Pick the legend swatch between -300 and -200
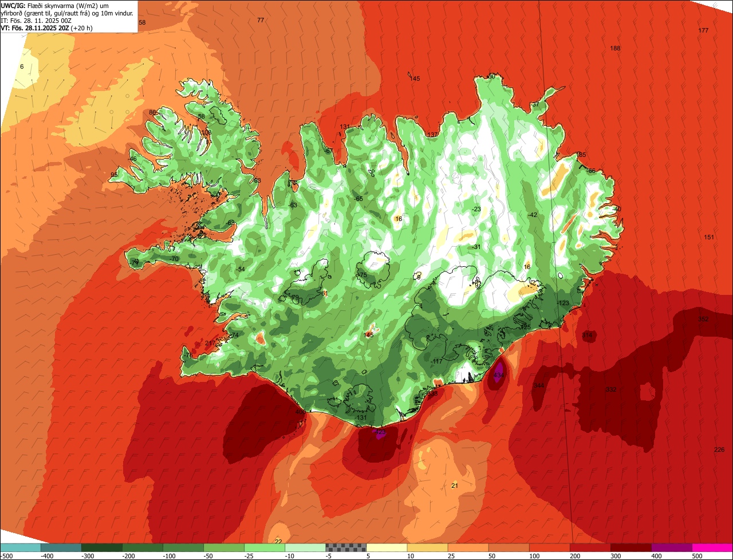The image size is (733, 560). pos(101,547)
